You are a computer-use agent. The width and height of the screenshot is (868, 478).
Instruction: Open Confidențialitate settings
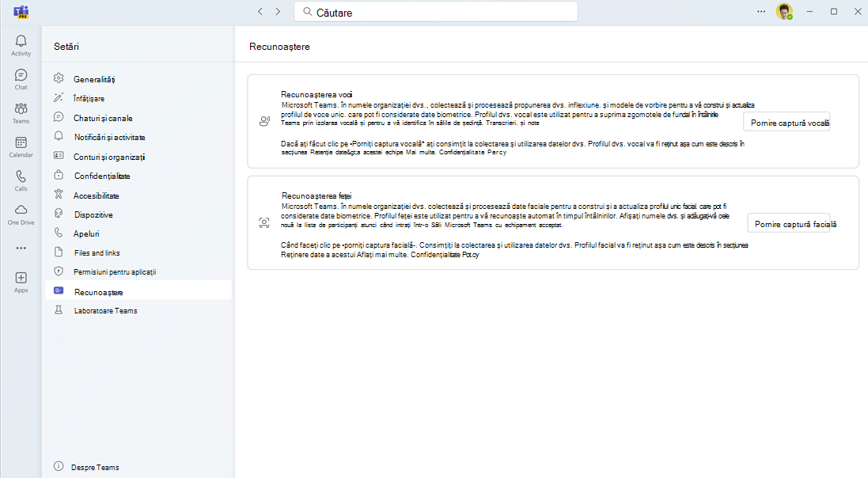(138, 176)
